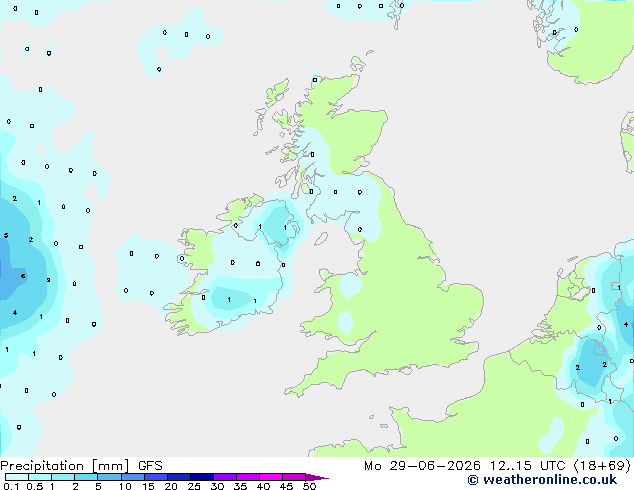Screen dimensions: 634x490
Task: Click the legend swatch between 15 and 20
Action: [x=155, y=477]
